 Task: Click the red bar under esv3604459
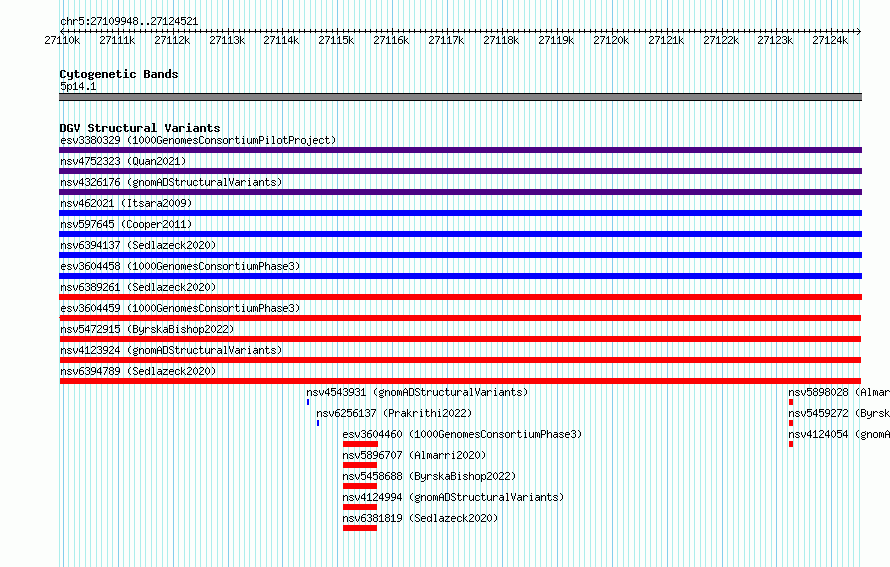coord(460,318)
